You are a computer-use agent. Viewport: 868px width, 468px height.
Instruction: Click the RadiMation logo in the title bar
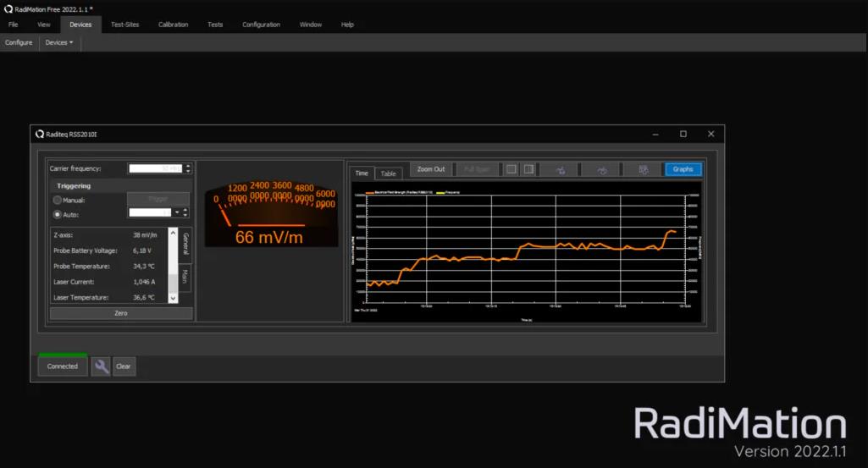pyautogui.click(x=8, y=8)
